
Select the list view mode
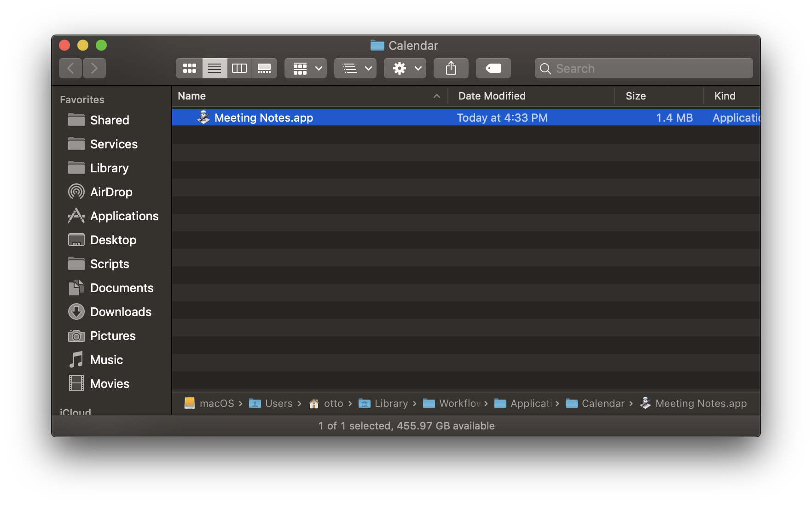point(215,68)
